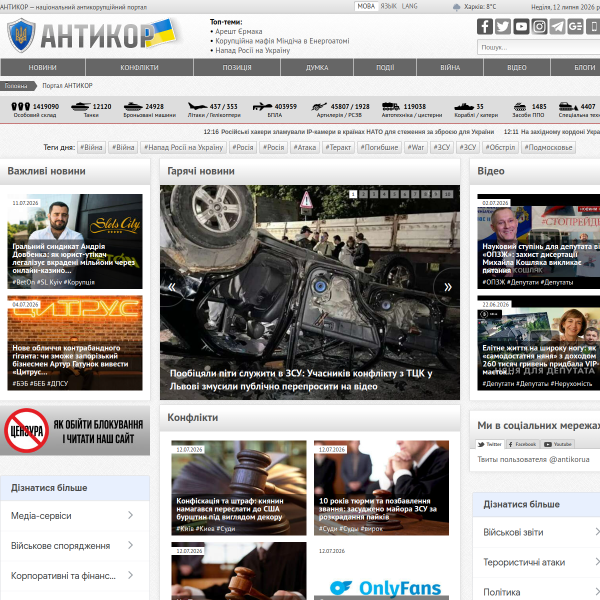Open the КОНФЛІКТИ menu
This screenshot has height=600, width=600.
[x=139, y=67]
